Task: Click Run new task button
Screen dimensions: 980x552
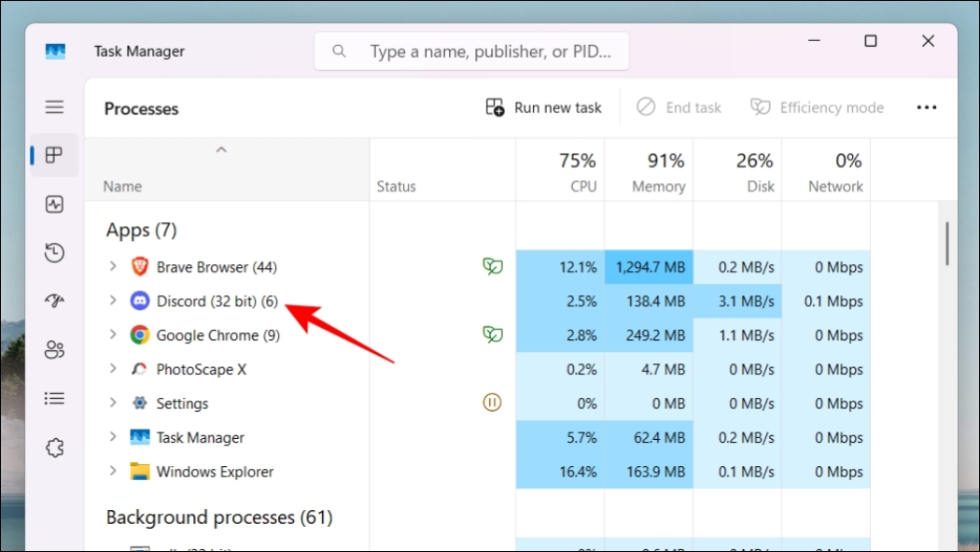Action: tap(544, 107)
